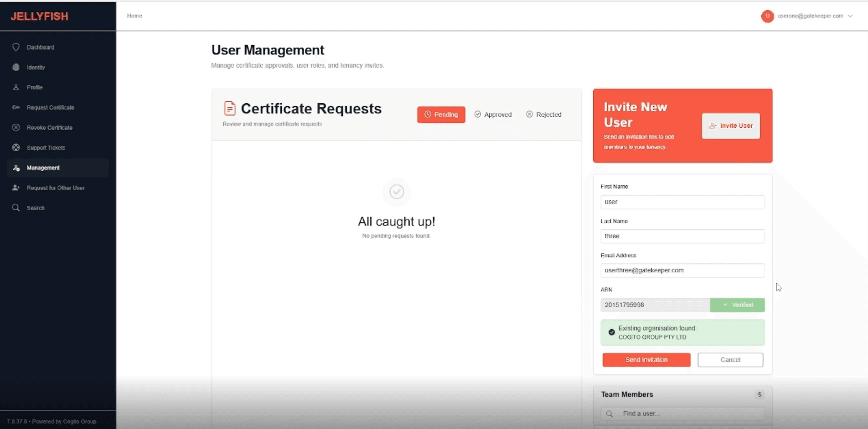Screen dimensions: 868x429
Task: Switch to the Pending requests tab
Action: click(x=441, y=115)
